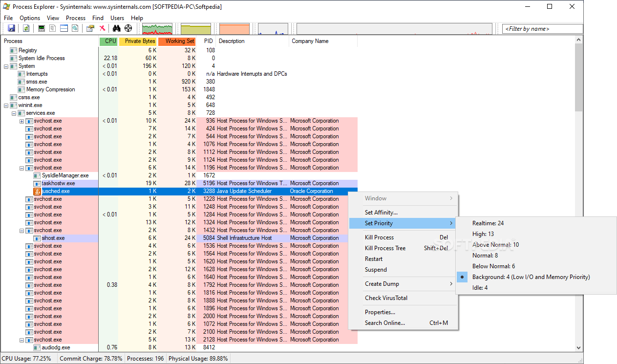Viewport: 617px width, 364px height.
Task: Open System Information graphs
Action: pos(41,28)
